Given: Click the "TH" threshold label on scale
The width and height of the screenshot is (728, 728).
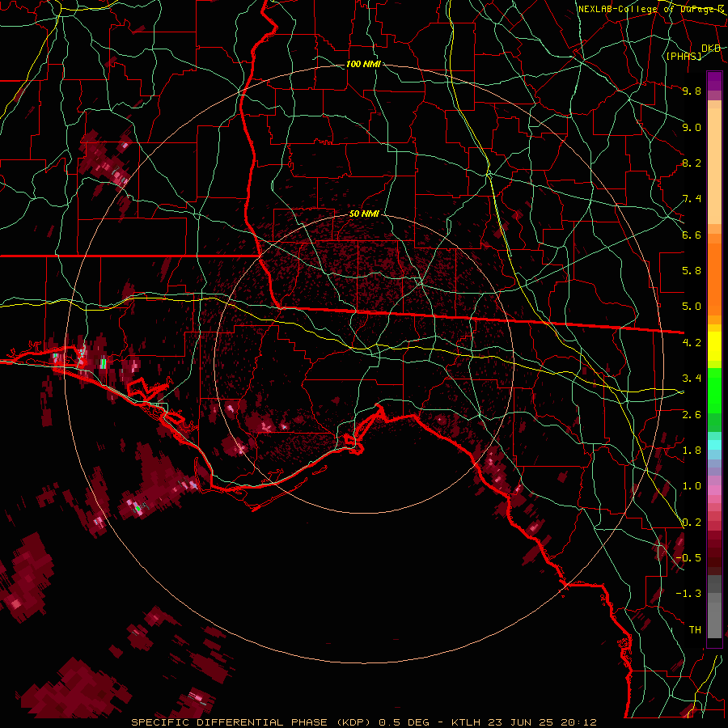Looking at the screenshot, I should pyautogui.click(x=695, y=630).
